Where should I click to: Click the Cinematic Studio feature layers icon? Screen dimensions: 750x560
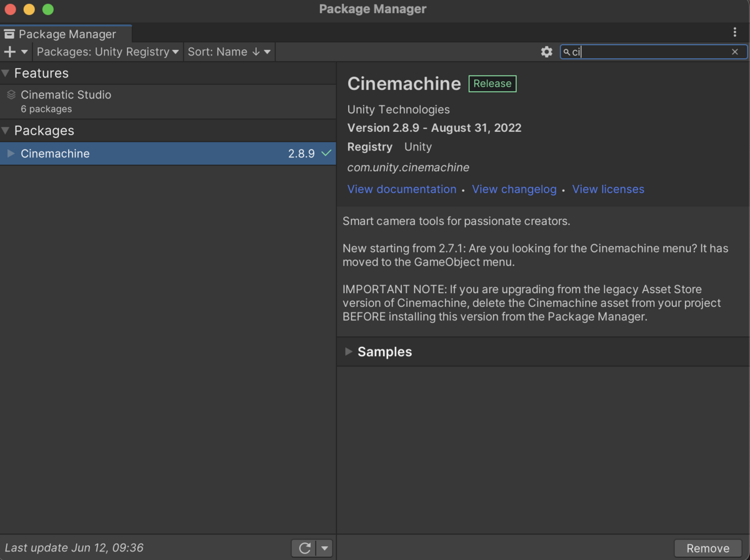[11, 95]
